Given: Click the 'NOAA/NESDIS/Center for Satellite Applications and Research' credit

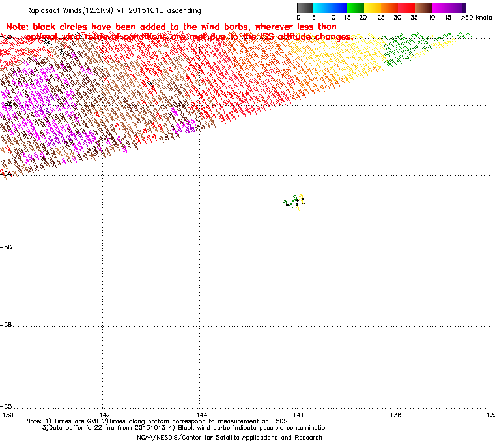Looking at the screenshot, I should [x=229, y=438].
